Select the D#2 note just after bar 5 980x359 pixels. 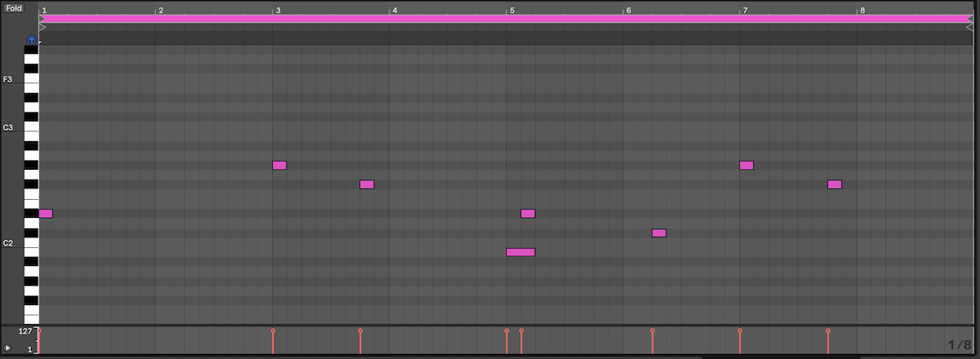(x=528, y=214)
